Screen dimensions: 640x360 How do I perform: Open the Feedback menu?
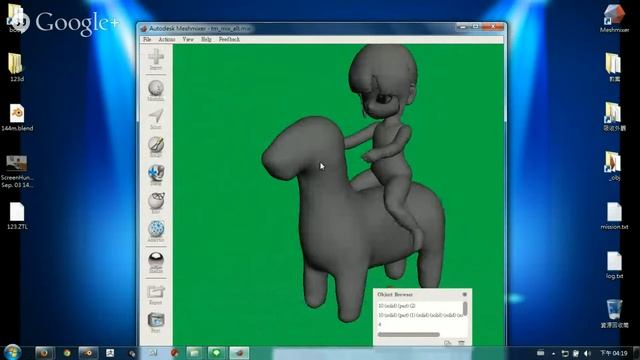pos(229,39)
